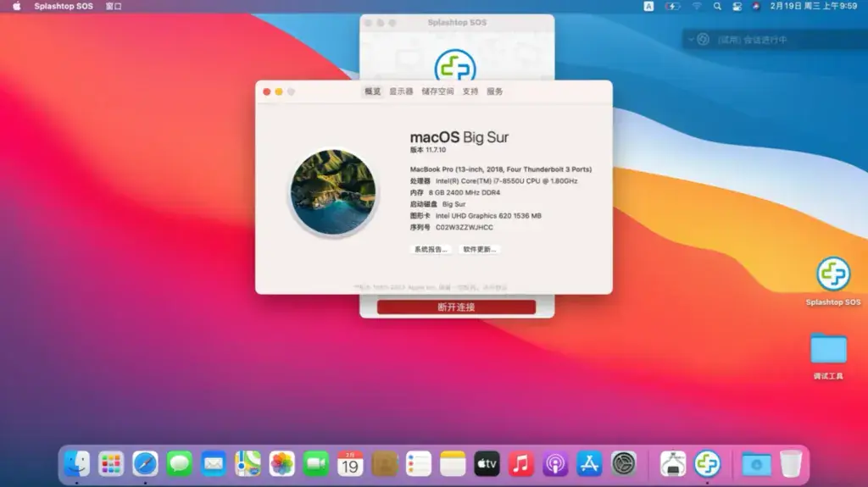This screenshot has height=487, width=868.
Task: Open Photos app in the Dock
Action: [281, 464]
